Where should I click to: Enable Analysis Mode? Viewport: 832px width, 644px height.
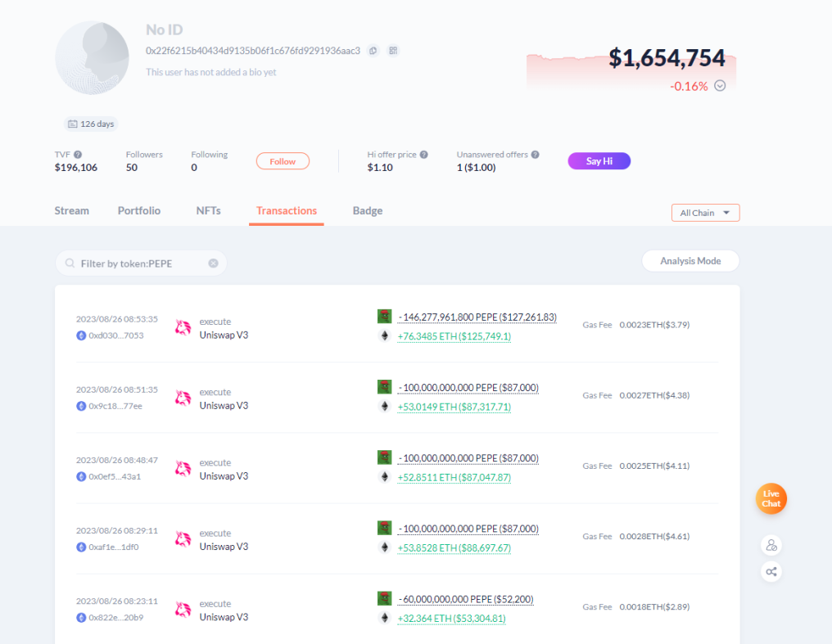click(690, 261)
